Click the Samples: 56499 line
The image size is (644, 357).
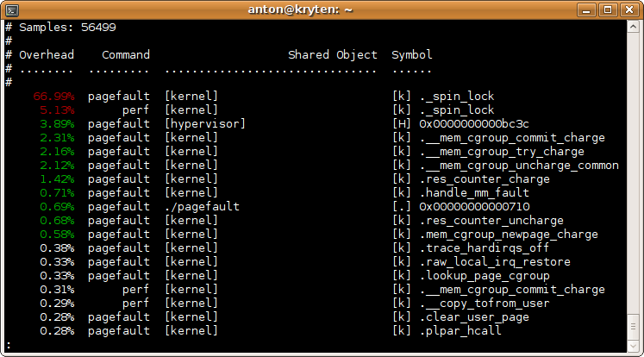pyautogui.click(x=64, y=27)
